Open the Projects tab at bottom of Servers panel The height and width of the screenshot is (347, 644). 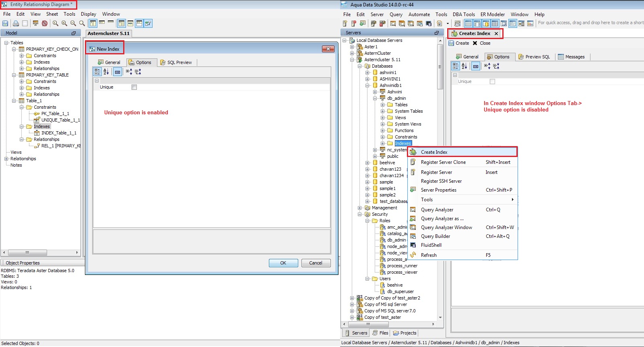click(405, 333)
